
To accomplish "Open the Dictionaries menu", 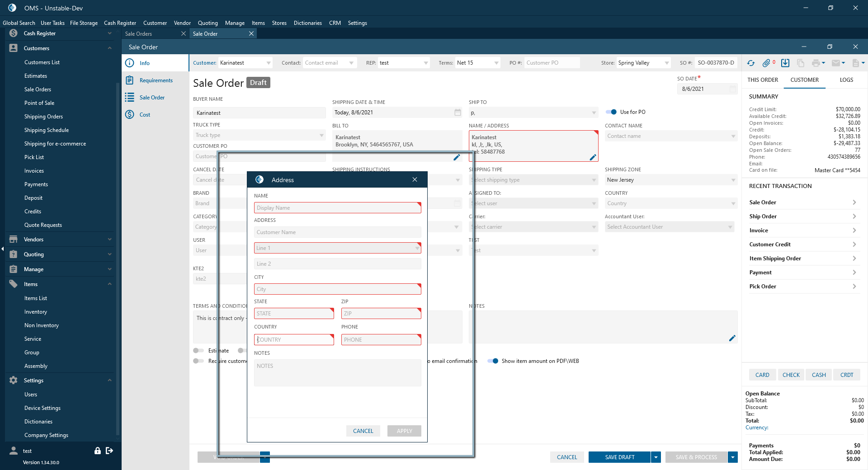I will (307, 23).
